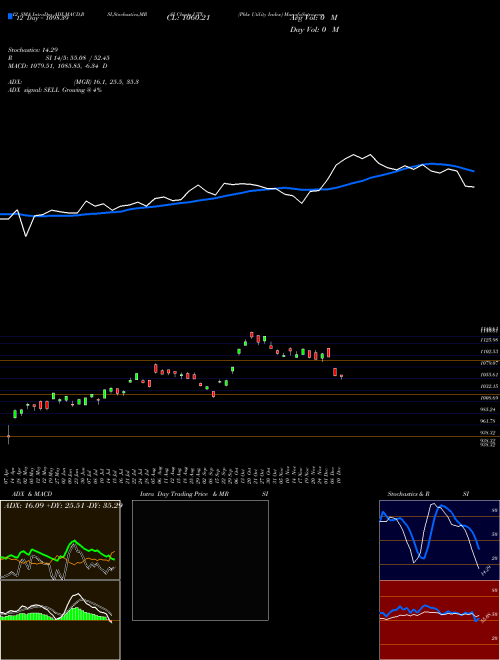Screen dimensions: 500x660
Task: Click the 'Day Vol: 0 M' label
Action: [x=314, y=29]
